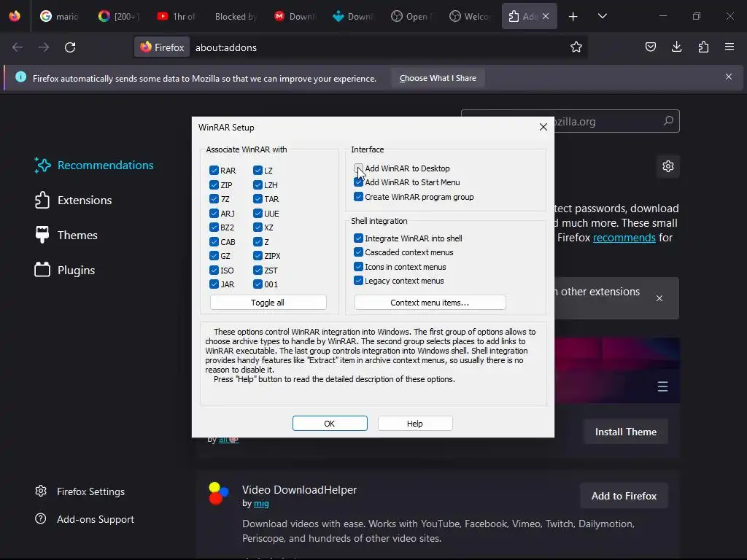The width and height of the screenshot is (747, 560).
Task: Click the Firefox logo icon in tab bar
Action: pos(15,16)
